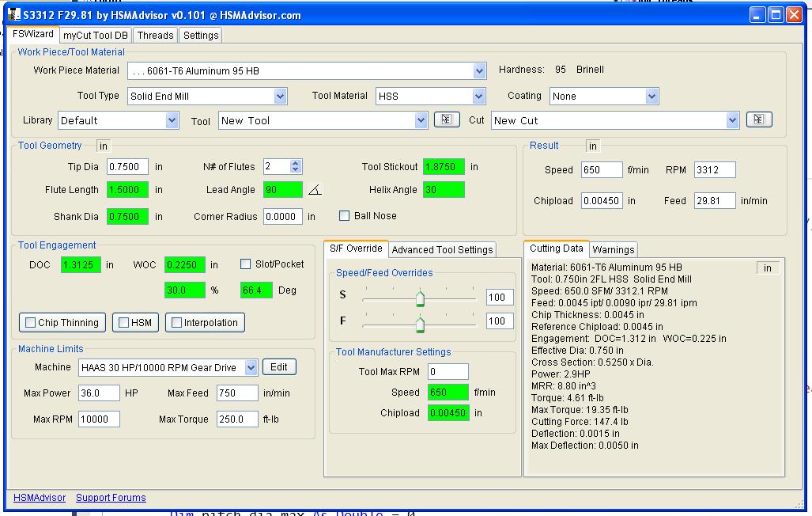Click the cut library icon next to New Cut

(758, 120)
